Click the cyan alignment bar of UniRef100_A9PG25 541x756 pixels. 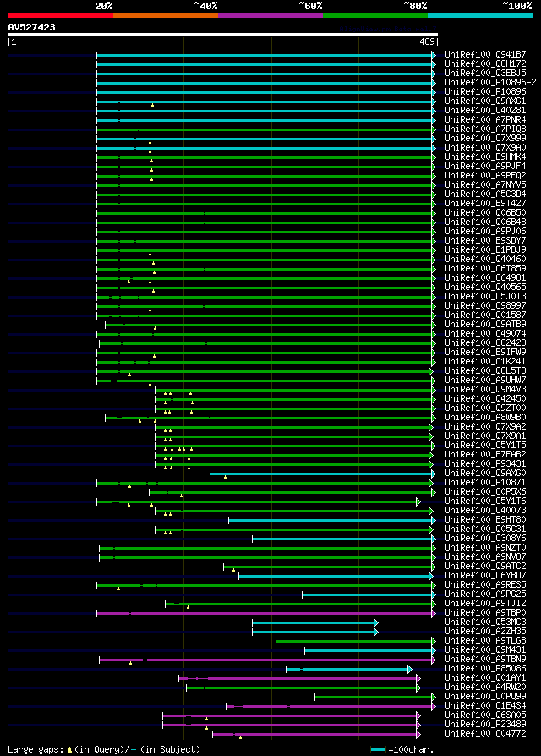tap(369, 594)
